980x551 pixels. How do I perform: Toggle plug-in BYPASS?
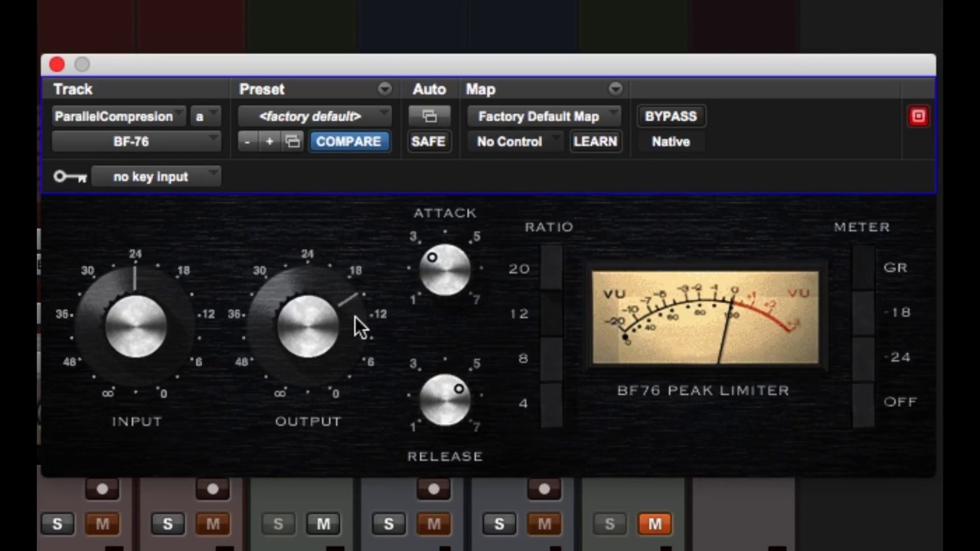point(671,116)
